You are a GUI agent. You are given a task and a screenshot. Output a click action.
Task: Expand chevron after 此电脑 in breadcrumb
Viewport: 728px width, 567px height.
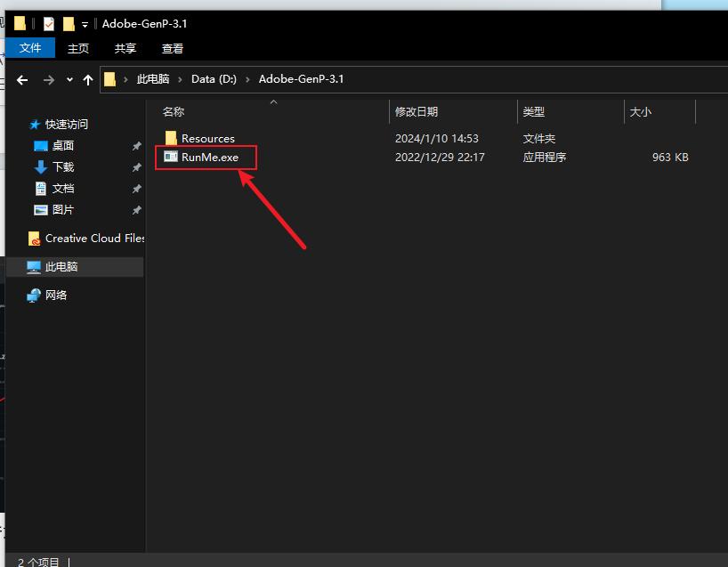click(180, 79)
